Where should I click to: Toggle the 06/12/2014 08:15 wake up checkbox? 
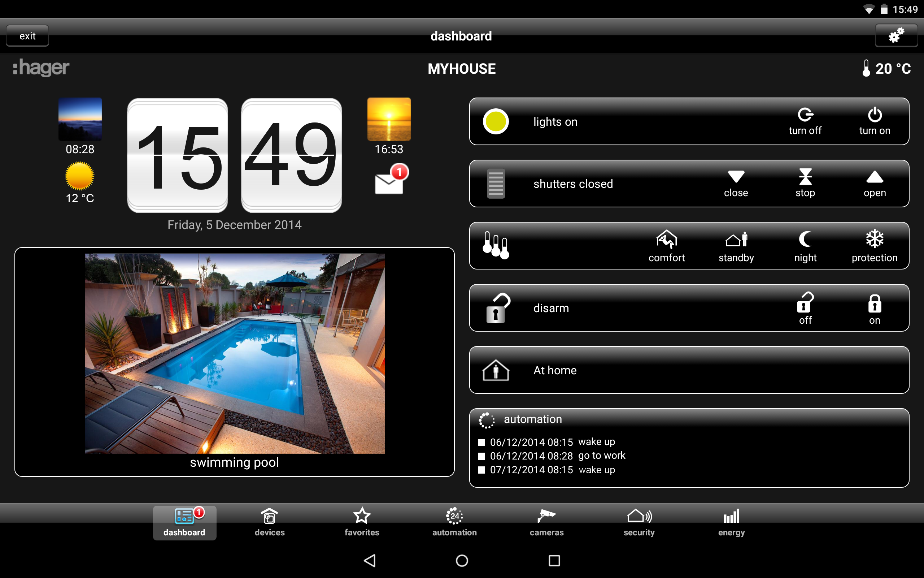[x=481, y=442]
